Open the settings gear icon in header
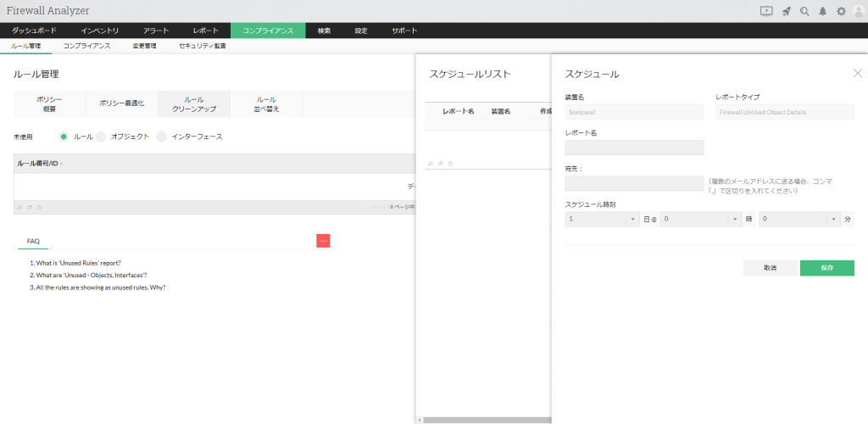868x424 pixels. (841, 11)
